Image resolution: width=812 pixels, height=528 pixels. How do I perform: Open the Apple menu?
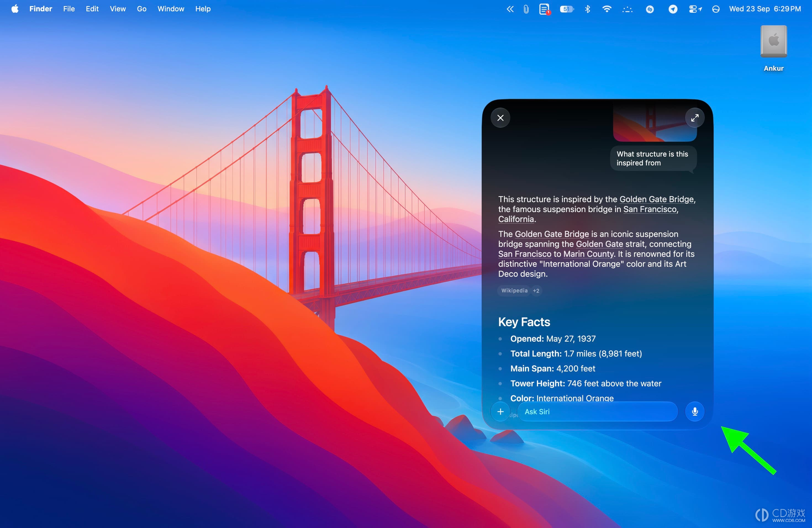tap(15, 9)
